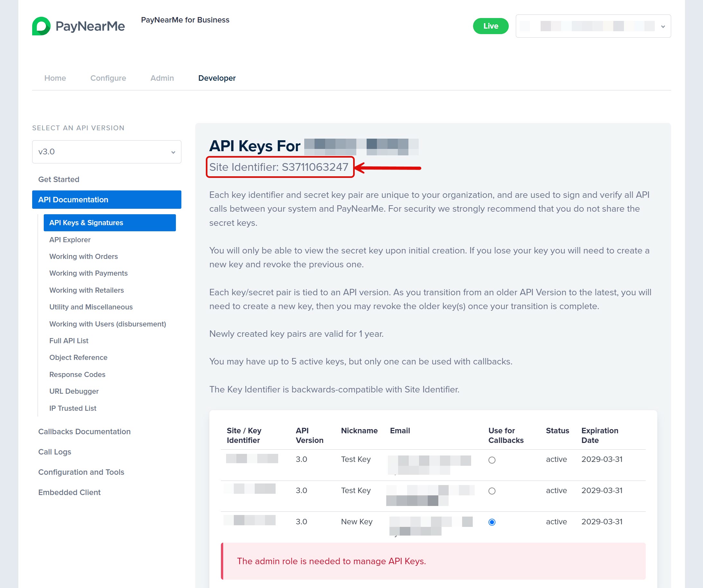Viewport: 703px width, 588px height.
Task: Click the New Key callbacks radio button
Action: 491,522
